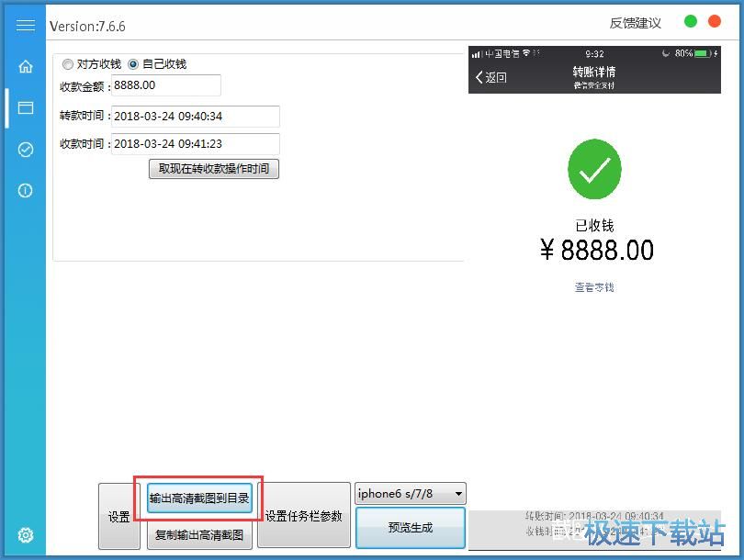Image resolution: width=744 pixels, height=560 pixels.
Task: Select the 对方收钱 radio option
Action: [x=92, y=64]
